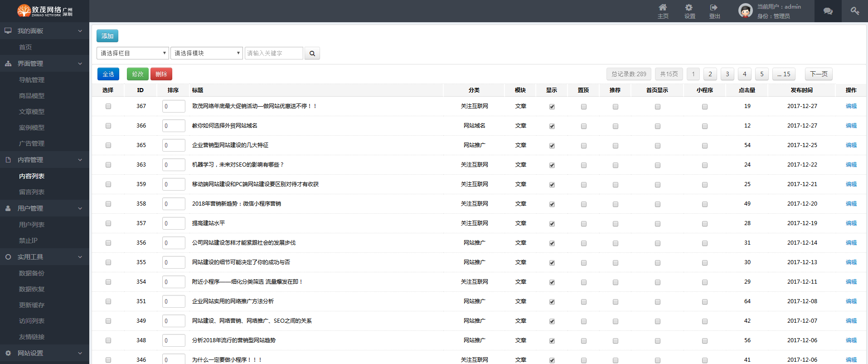This screenshot has width=868, height=364.
Task: Click the Logout (登出) icon
Action: [x=714, y=8]
